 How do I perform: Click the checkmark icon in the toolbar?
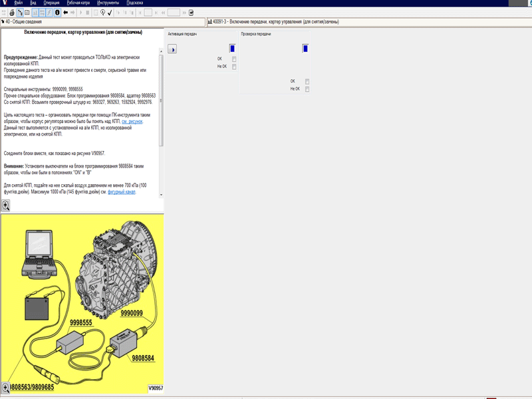click(109, 12)
